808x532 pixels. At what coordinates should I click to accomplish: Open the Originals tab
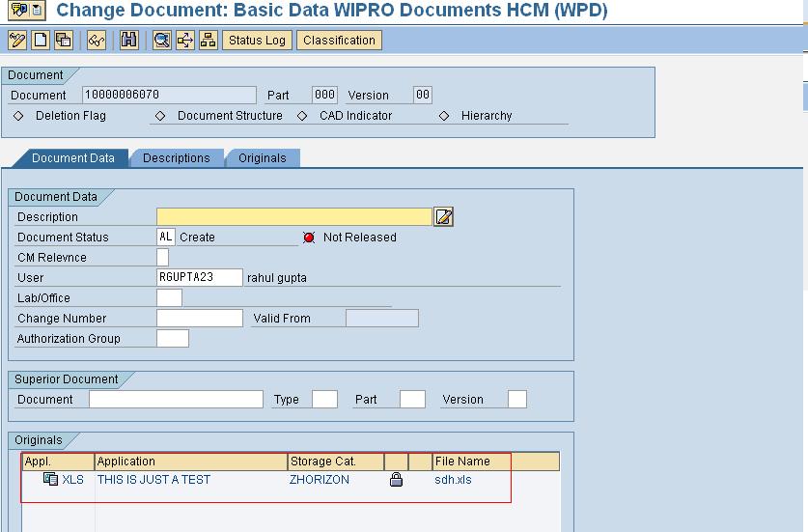pos(263,158)
